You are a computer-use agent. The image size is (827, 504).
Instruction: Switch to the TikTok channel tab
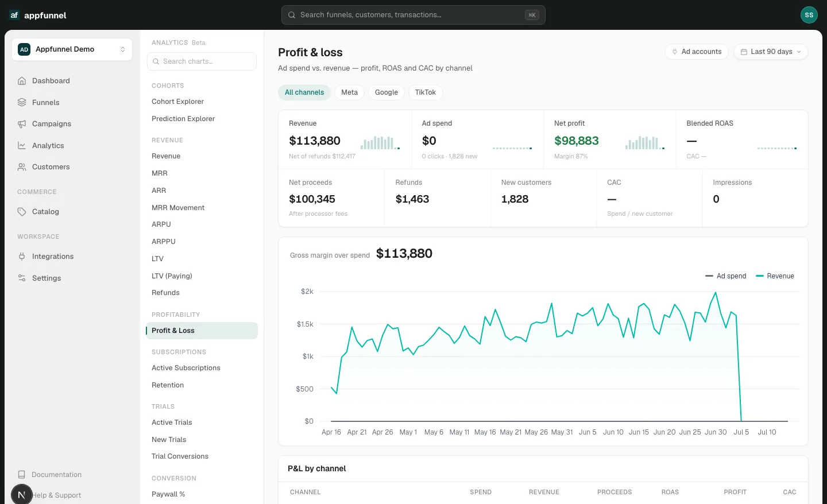pos(426,92)
